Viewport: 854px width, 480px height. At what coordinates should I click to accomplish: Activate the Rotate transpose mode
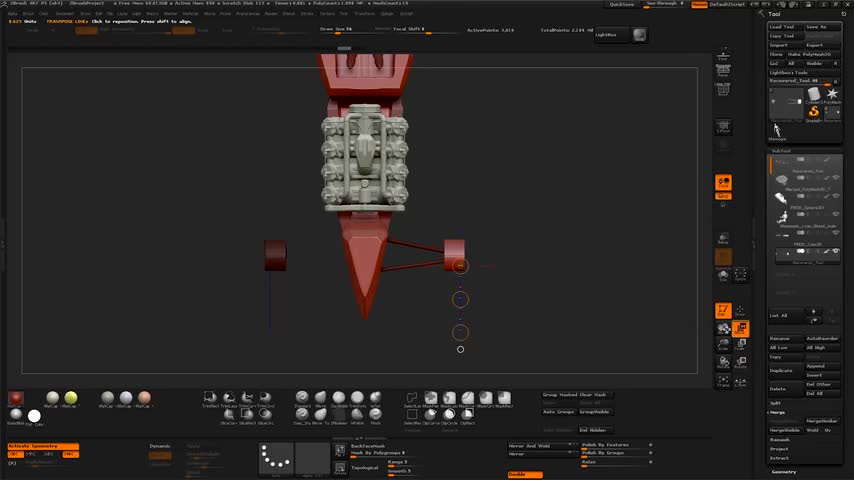click(741, 362)
